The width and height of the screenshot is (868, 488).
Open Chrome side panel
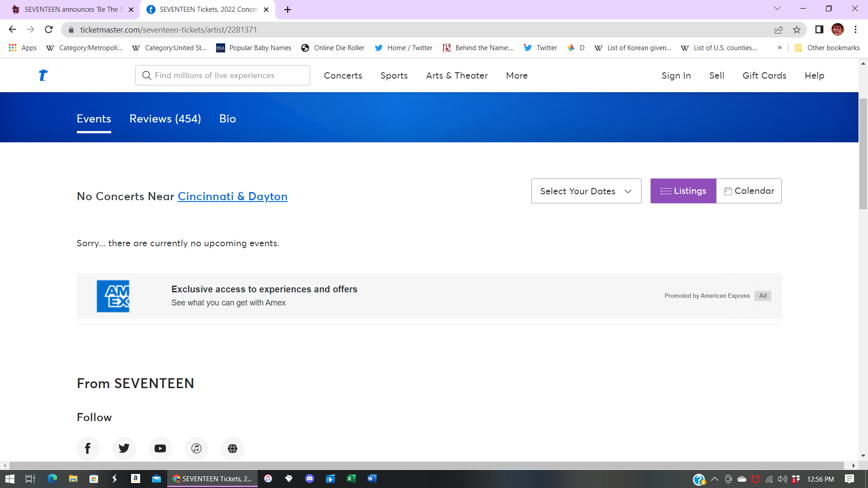[x=819, y=30]
